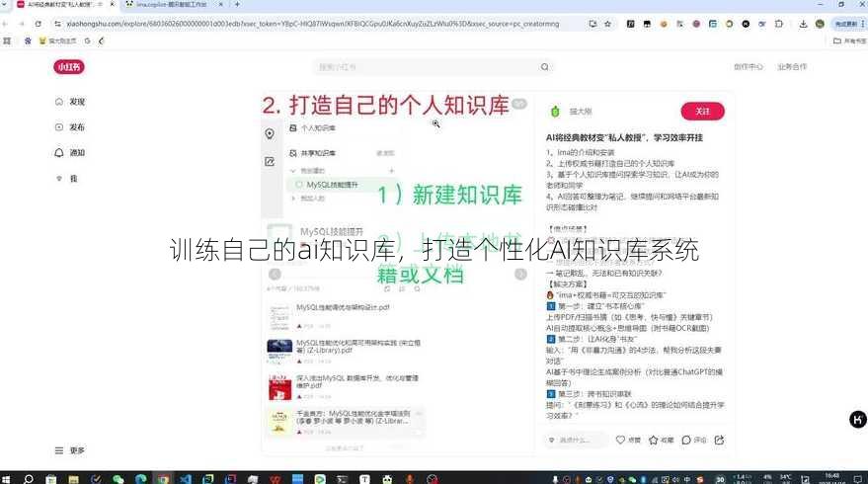Open the 发布 sidebar item

[70, 127]
